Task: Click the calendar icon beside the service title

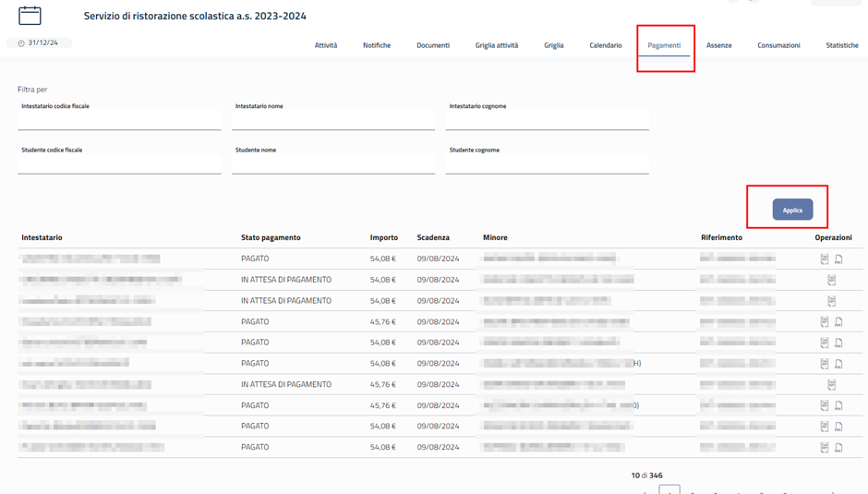Action: click(x=30, y=15)
